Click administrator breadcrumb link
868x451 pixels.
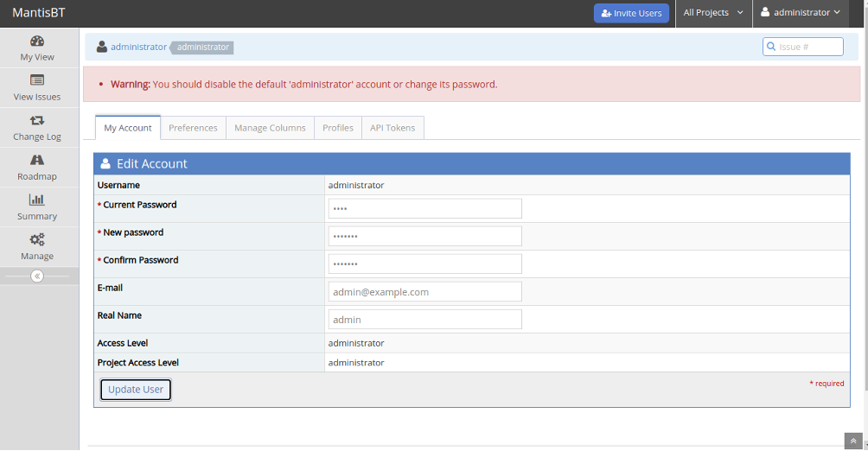pos(138,47)
